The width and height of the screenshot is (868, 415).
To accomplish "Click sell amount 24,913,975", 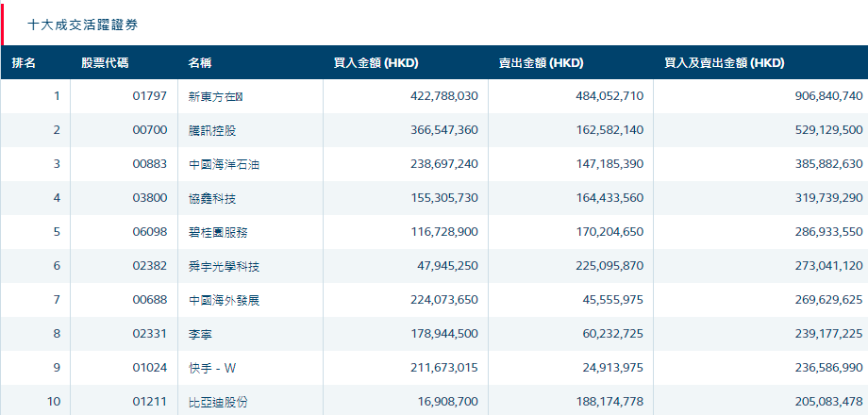I will point(613,368).
